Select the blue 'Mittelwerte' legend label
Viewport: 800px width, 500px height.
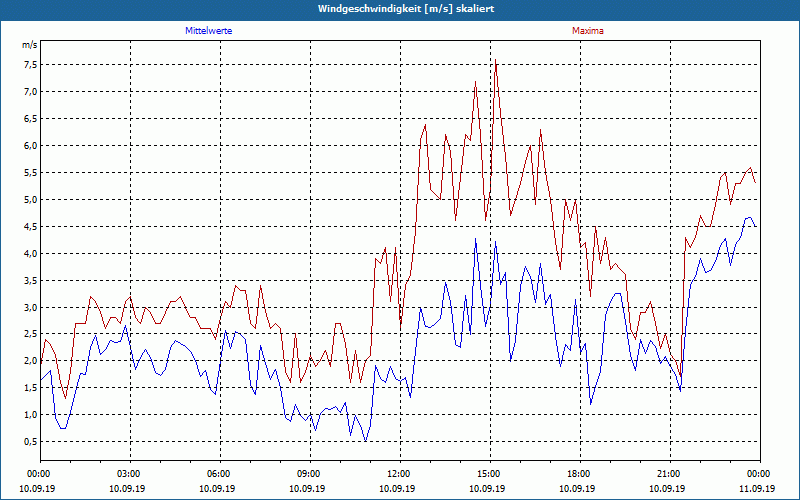pos(209,31)
